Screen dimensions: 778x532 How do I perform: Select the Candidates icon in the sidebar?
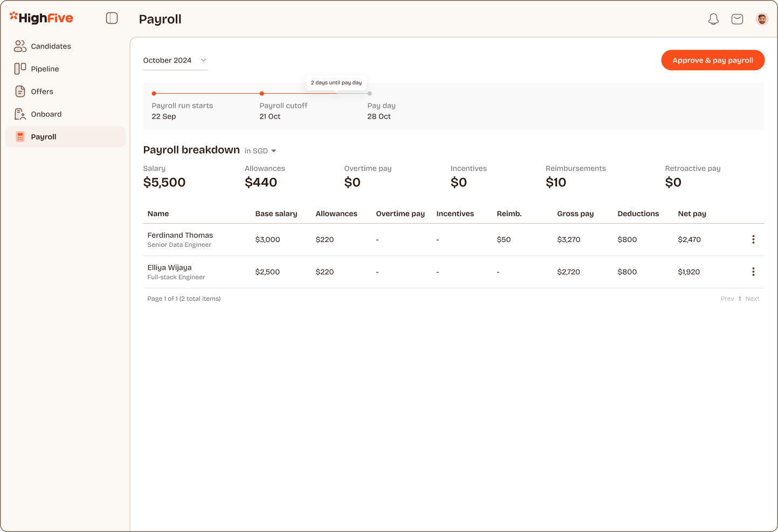coord(20,46)
